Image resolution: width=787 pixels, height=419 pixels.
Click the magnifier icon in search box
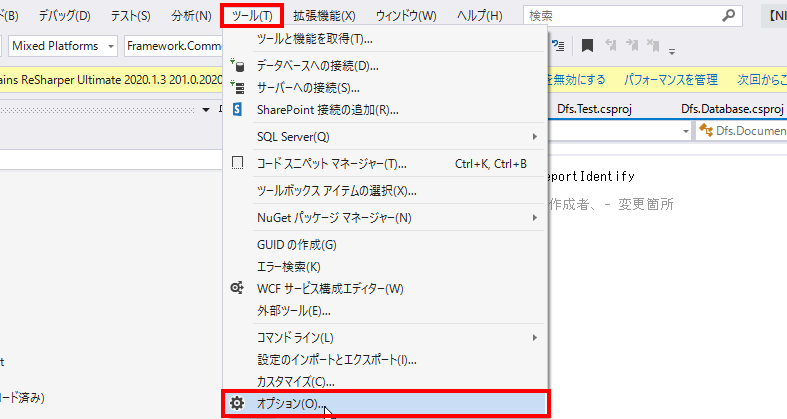coord(728,16)
